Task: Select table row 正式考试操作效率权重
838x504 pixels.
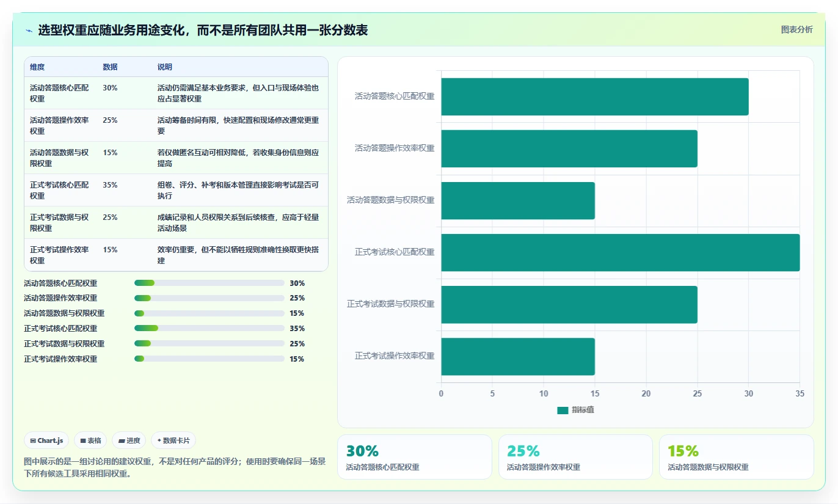Action: [176, 255]
